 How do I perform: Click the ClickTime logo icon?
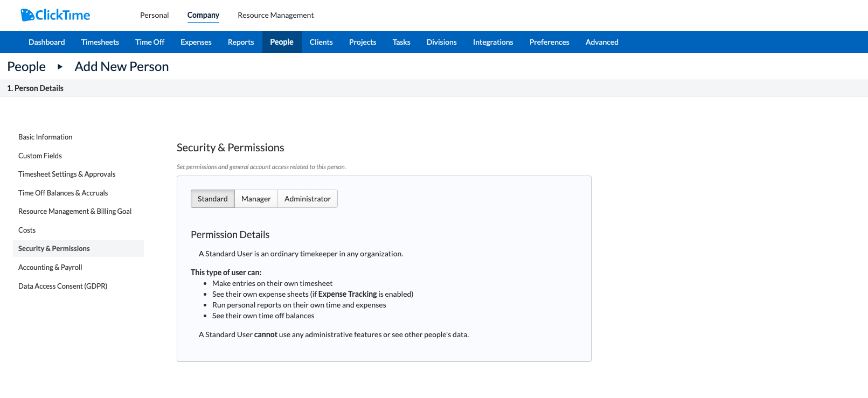click(27, 15)
